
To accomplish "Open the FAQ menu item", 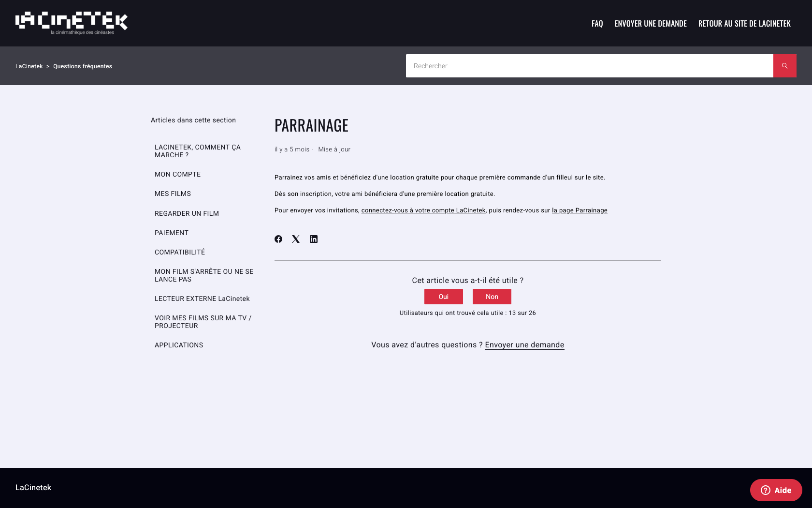I will 597,23.
